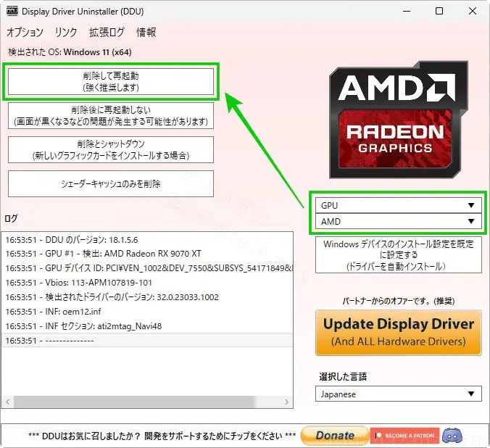
Task: Click the Update Display Driver offer banner
Action: click(x=399, y=333)
